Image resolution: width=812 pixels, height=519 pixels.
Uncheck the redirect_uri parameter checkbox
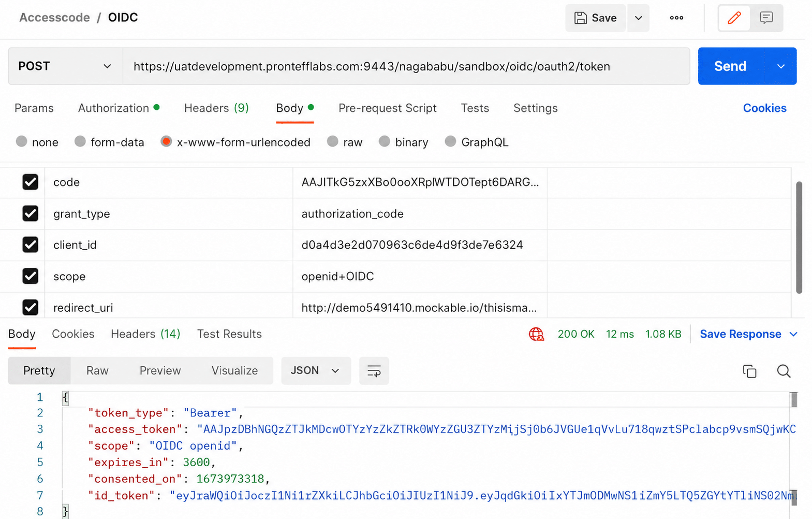30,307
